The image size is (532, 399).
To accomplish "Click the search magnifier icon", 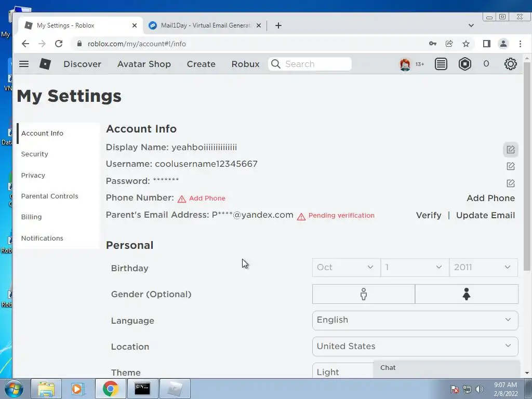I will [276, 64].
